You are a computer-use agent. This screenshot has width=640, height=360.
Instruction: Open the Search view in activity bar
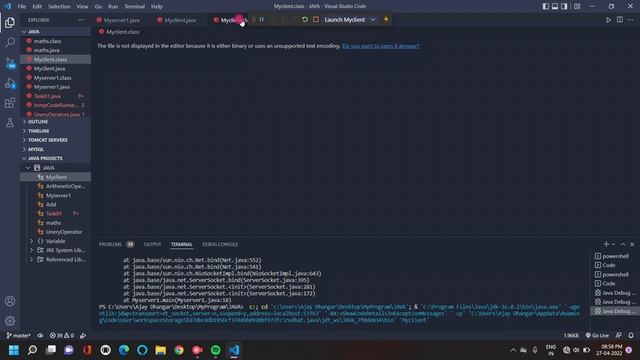pyautogui.click(x=10, y=42)
